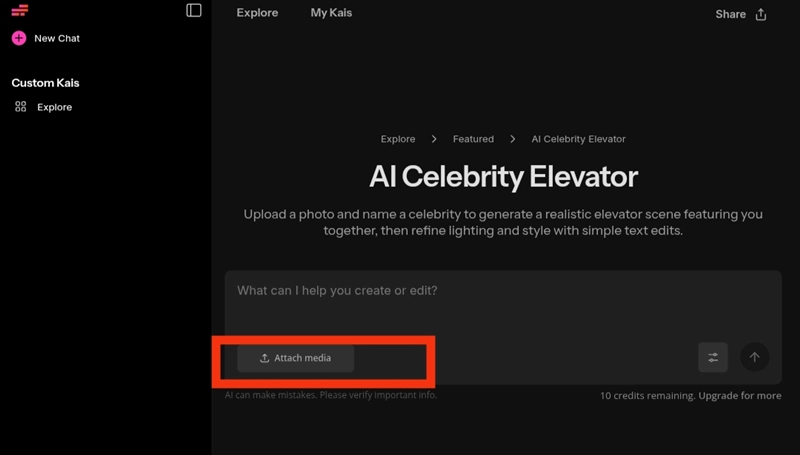Click the Explore grid icon in sidebar

tap(20, 107)
